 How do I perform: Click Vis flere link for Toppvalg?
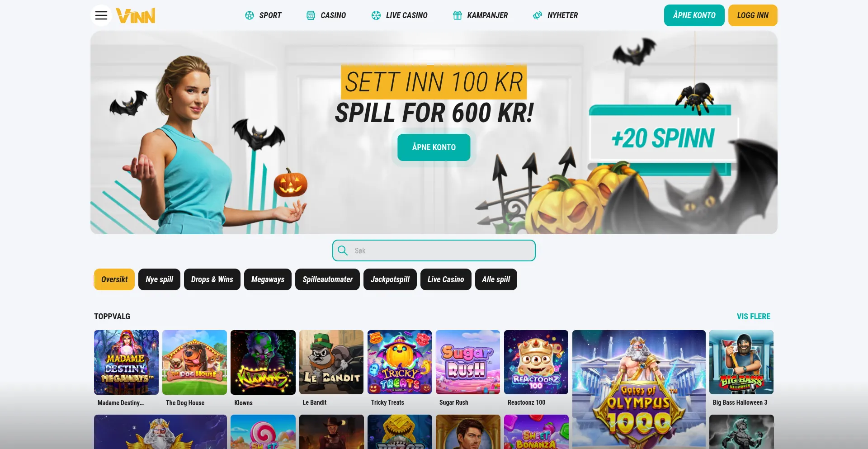[x=753, y=317]
